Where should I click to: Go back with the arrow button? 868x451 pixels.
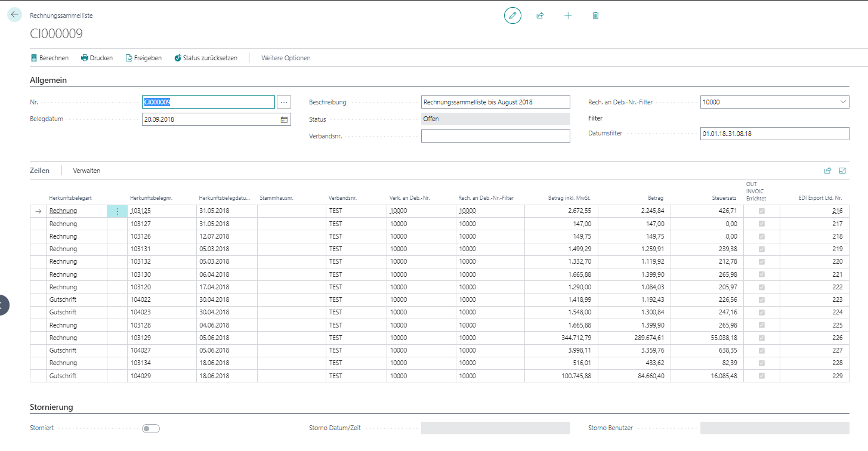(14, 15)
